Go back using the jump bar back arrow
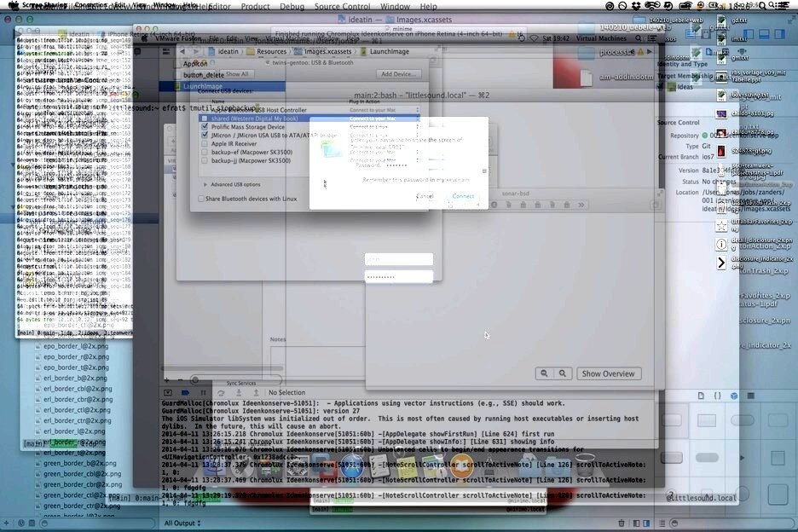798x532 pixels. (x=182, y=51)
